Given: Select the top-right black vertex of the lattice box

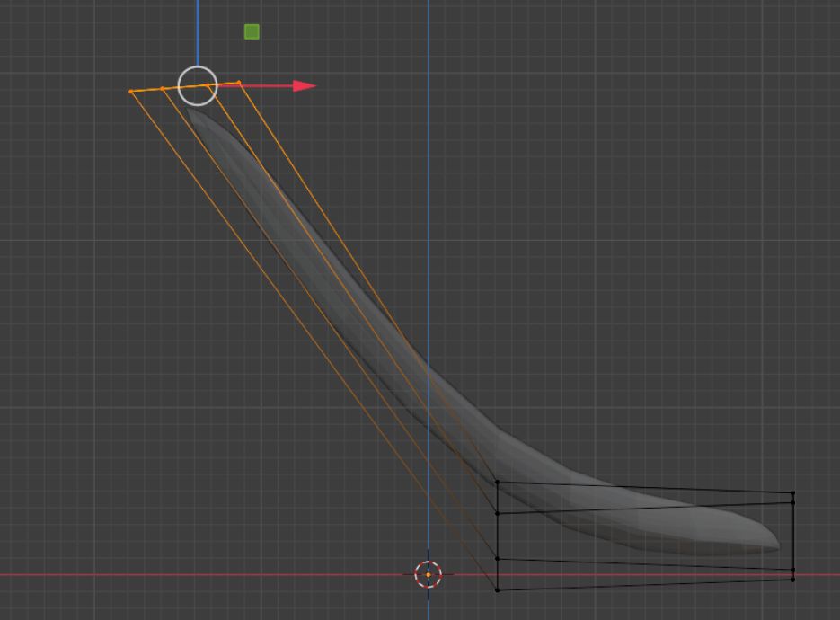Looking at the screenshot, I should (x=793, y=492).
